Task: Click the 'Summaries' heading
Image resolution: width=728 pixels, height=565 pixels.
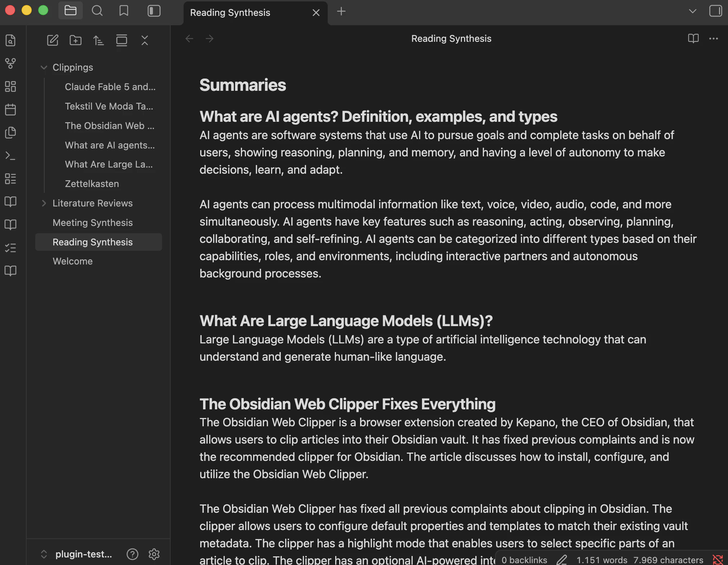Action: 243,85
